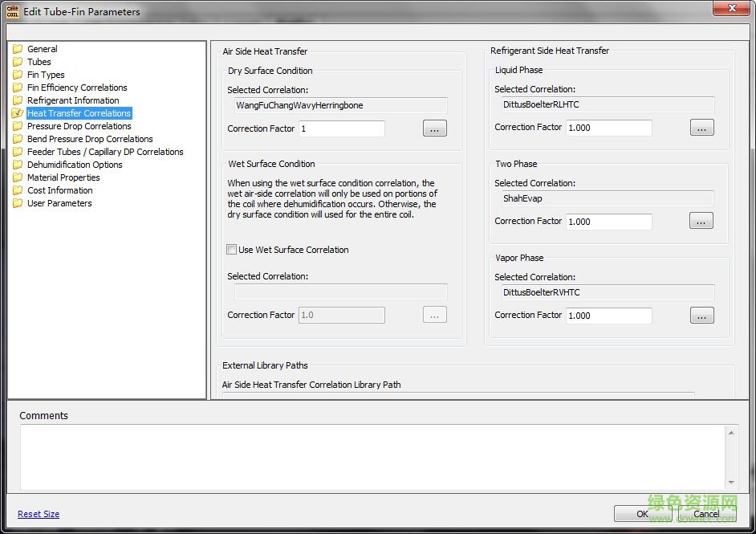This screenshot has width=756, height=534.
Task: Click the Cost Information folder icon
Action: (18, 190)
